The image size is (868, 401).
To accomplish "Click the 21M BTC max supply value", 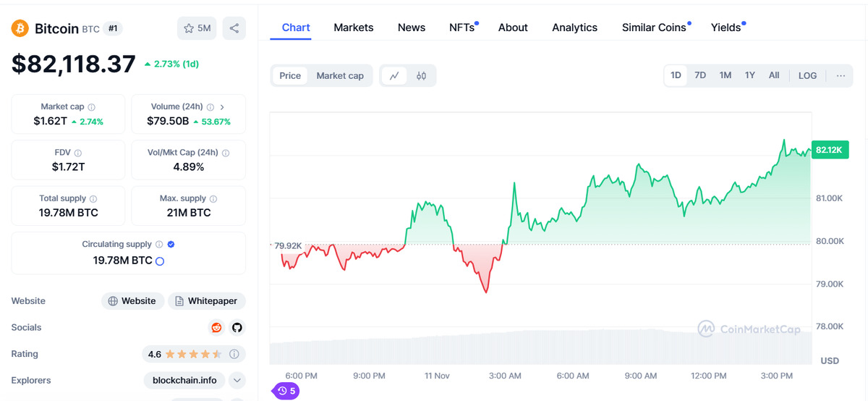I will coord(188,213).
